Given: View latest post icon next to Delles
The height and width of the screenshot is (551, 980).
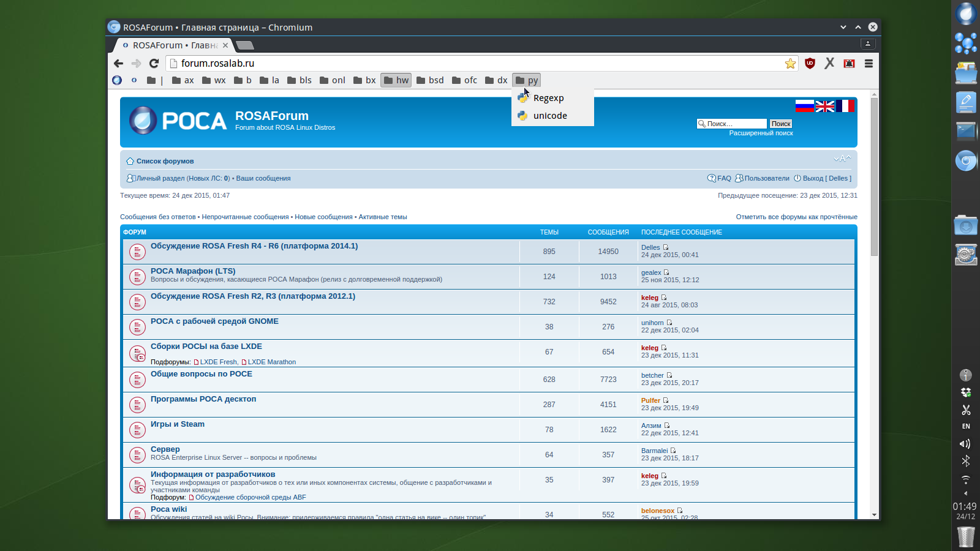Looking at the screenshot, I should tap(666, 247).
